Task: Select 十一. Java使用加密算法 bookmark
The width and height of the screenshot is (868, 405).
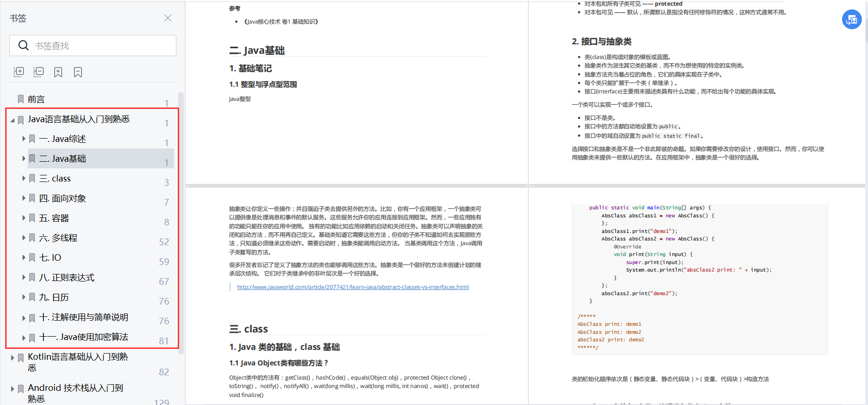Action: click(x=83, y=337)
